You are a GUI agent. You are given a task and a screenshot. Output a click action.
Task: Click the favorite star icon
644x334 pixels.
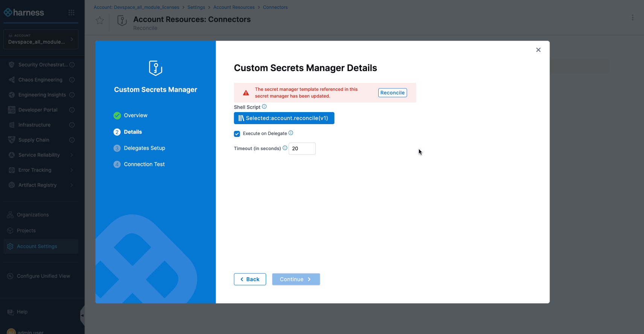click(x=100, y=20)
